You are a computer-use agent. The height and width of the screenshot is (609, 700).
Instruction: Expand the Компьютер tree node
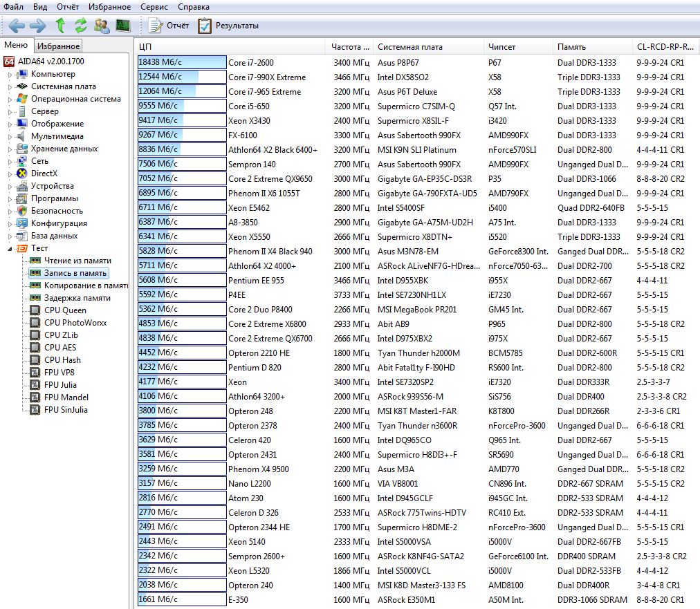[x=10, y=75]
